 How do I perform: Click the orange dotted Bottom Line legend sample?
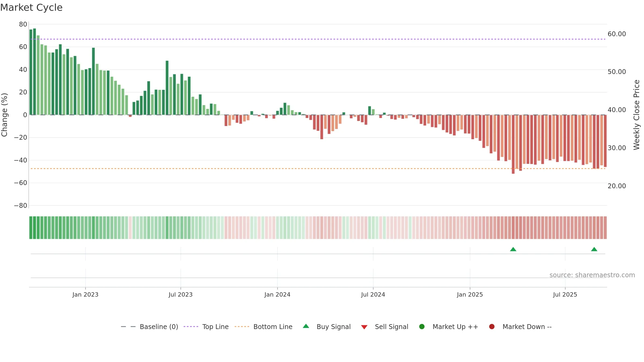point(242,327)
